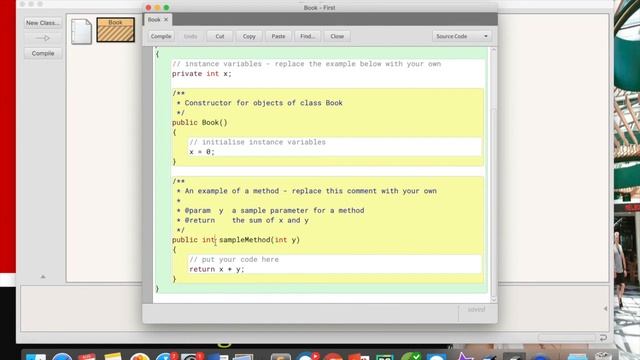This screenshot has height=360, width=640.
Task: Click the Close button in editor toolbar
Action: pyautogui.click(x=337, y=36)
